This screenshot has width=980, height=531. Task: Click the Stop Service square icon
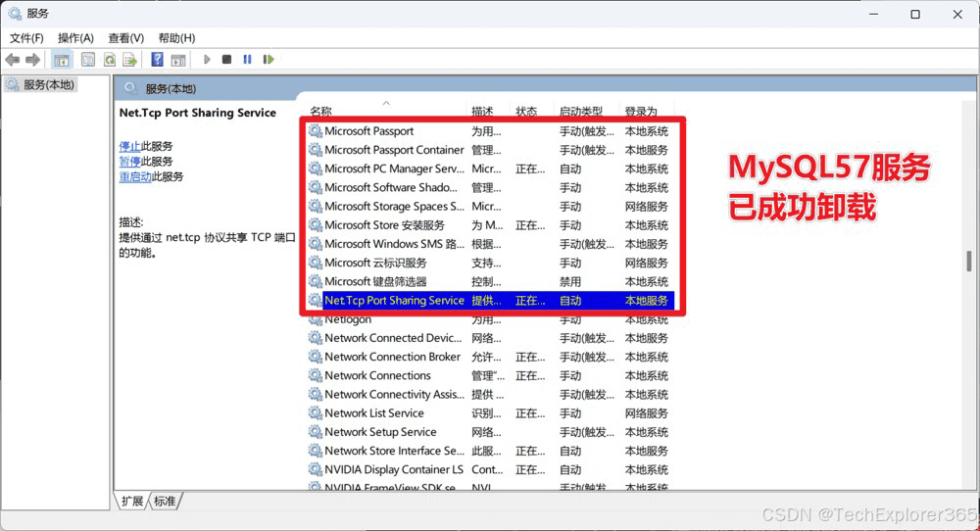click(227, 60)
